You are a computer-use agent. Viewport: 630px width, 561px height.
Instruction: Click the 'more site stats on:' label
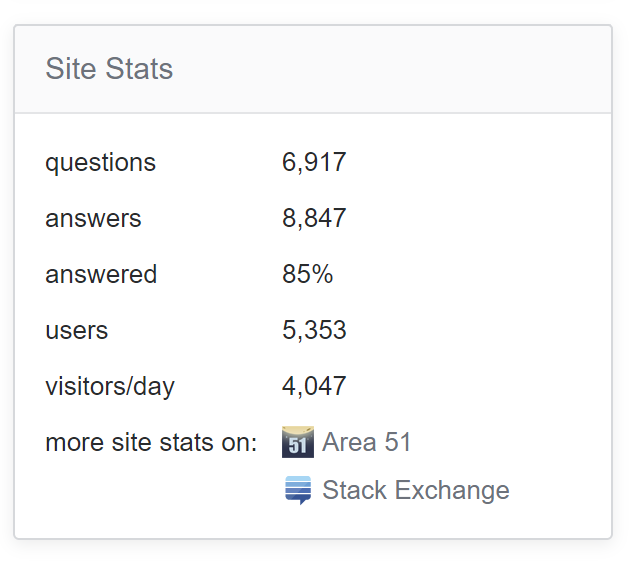tap(151, 442)
